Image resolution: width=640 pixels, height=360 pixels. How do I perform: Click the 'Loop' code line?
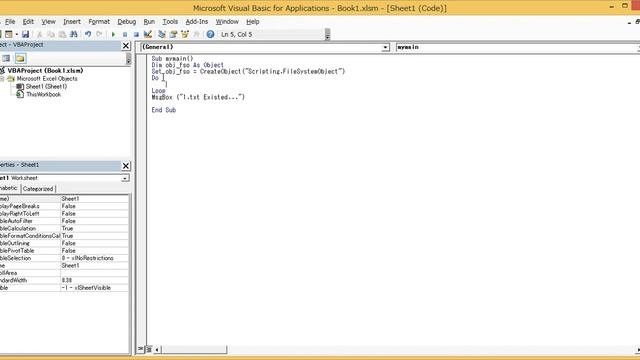click(x=158, y=91)
